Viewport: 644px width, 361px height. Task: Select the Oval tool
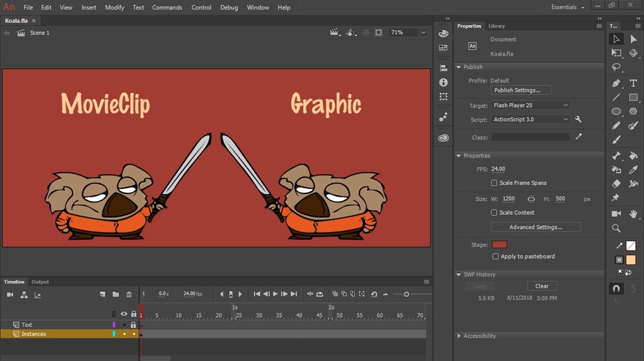616,112
